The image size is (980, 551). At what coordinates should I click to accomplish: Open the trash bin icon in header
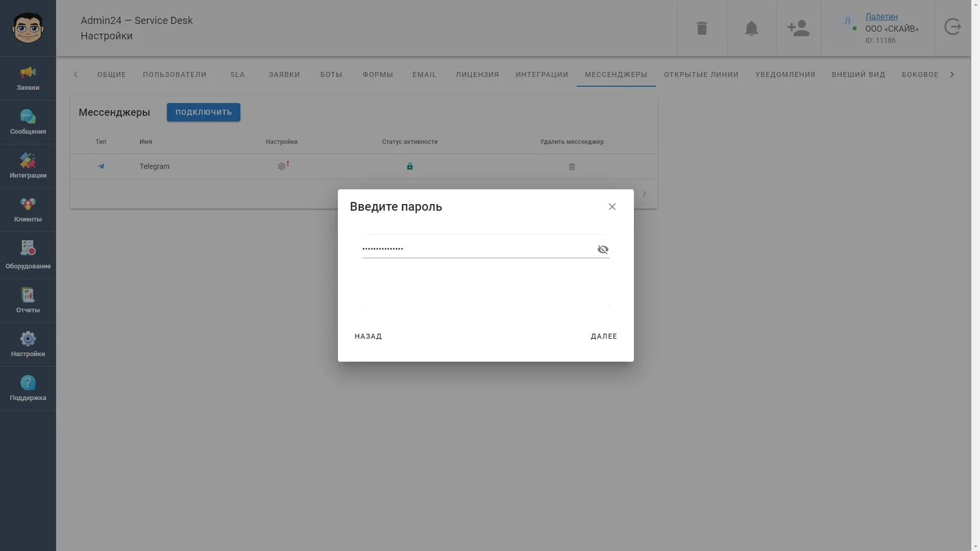click(702, 28)
